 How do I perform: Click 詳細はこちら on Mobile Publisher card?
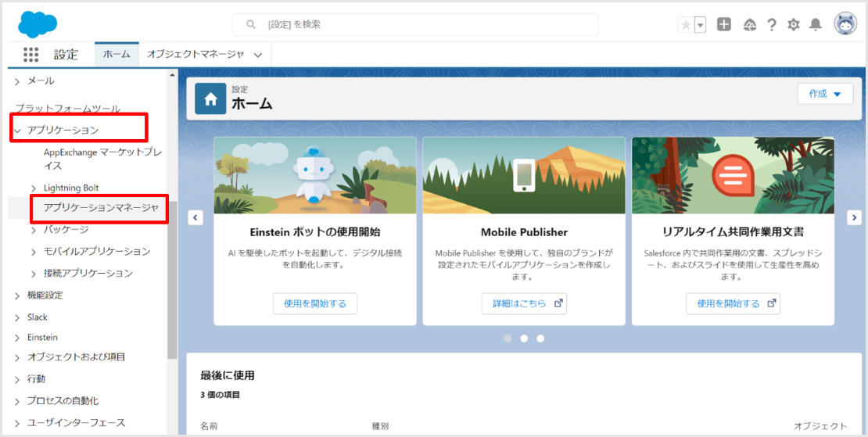pos(523,303)
